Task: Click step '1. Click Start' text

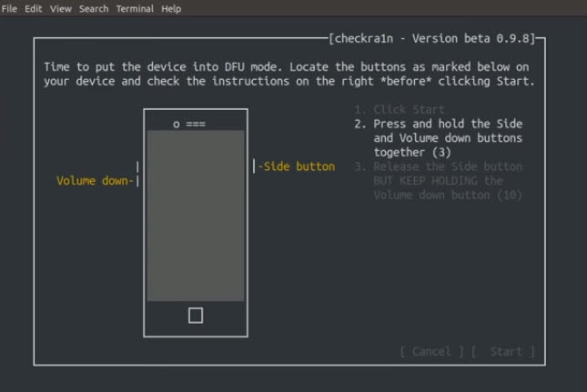Action: pos(400,109)
